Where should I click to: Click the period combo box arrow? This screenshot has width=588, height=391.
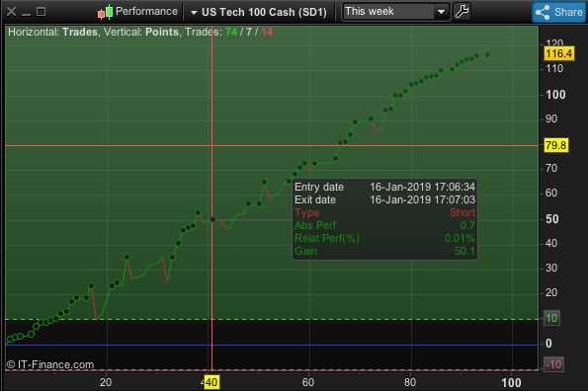tap(442, 12)
